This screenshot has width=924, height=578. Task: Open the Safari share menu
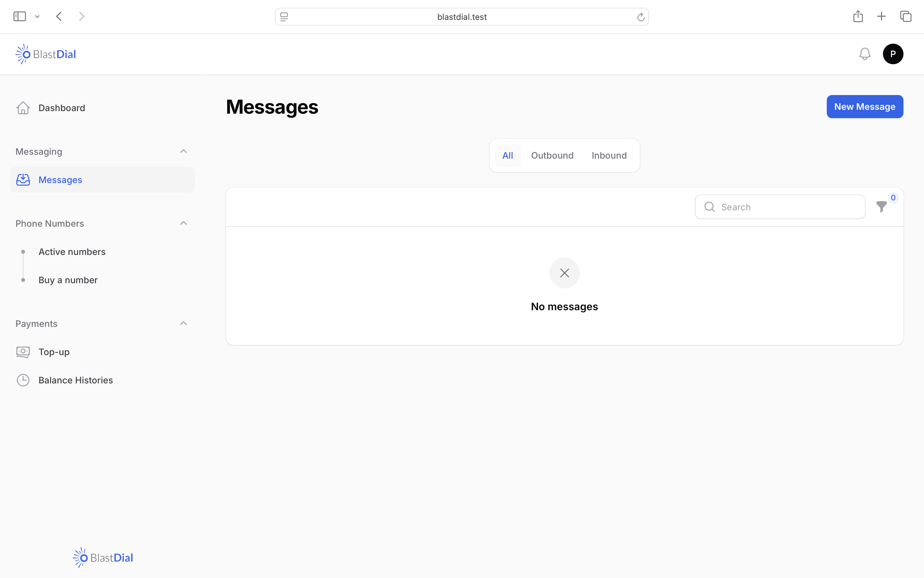(x=858, y=16)
